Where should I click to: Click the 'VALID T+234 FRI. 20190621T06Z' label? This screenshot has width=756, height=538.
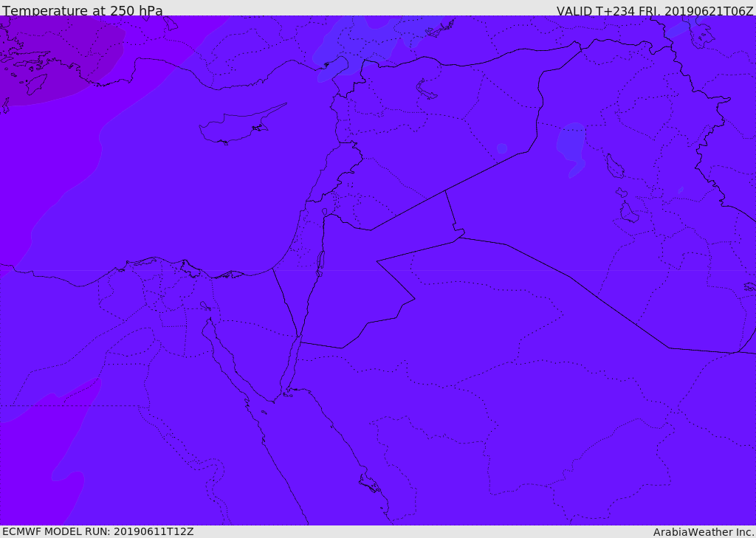coord(655,10)
